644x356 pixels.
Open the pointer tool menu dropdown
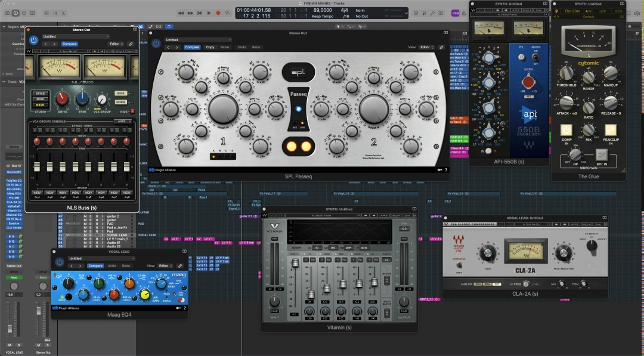339,26
